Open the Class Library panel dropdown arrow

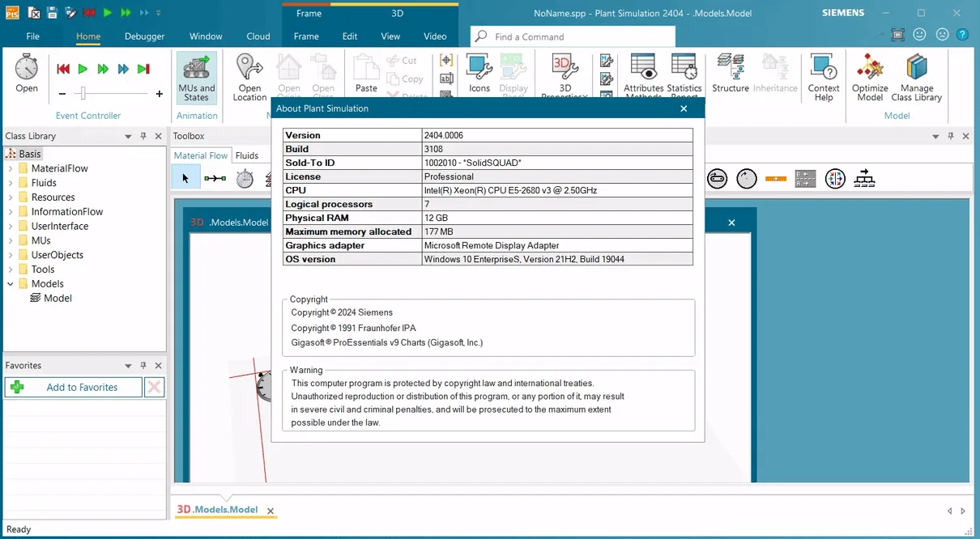tap(128, 137)
